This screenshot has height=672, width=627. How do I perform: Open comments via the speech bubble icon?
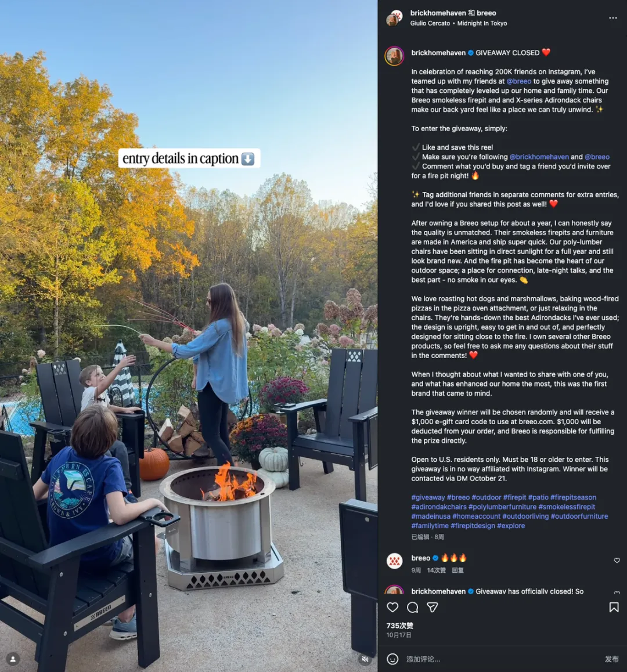413,607
